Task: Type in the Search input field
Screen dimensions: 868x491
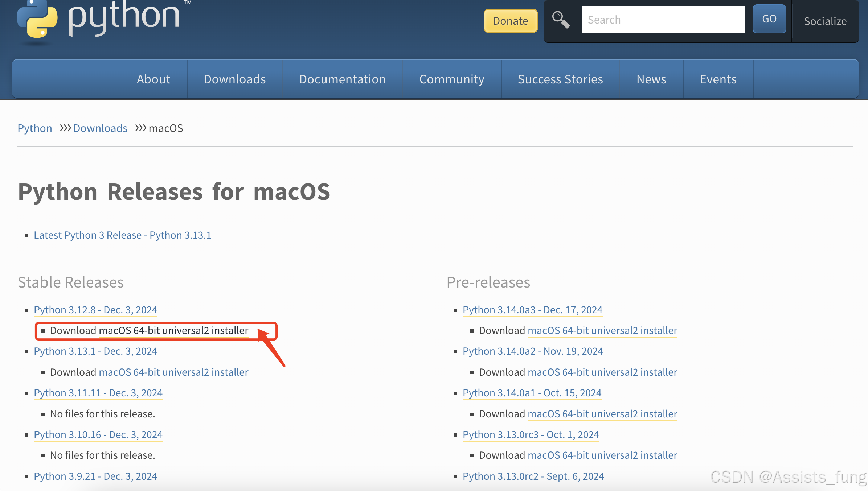Action: coord(663,20)
